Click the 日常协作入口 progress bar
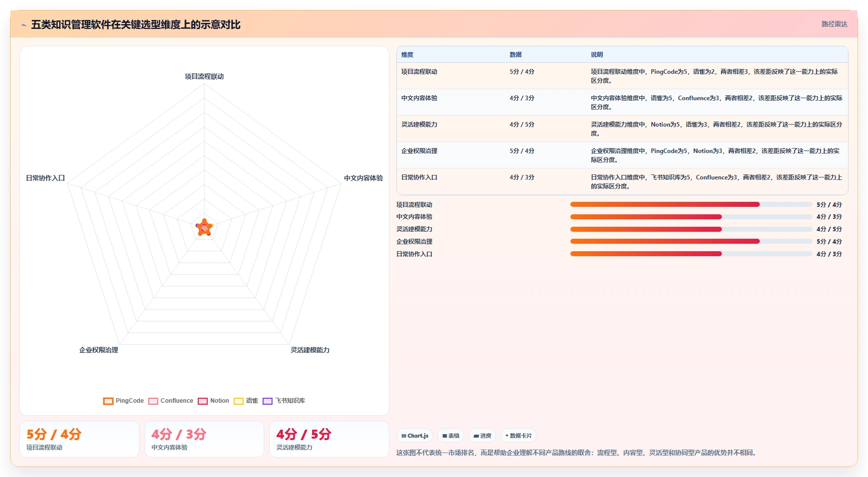Image resolution: width=868 pixels, height=477 pixels. tap(691, 254)
